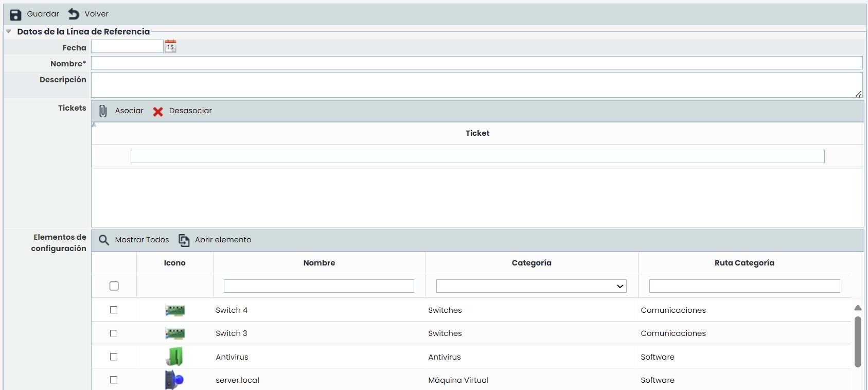This screenshot has width=868, height=390.
Task: Tick the checkbox for Switch 4
Action: (114, 310)
